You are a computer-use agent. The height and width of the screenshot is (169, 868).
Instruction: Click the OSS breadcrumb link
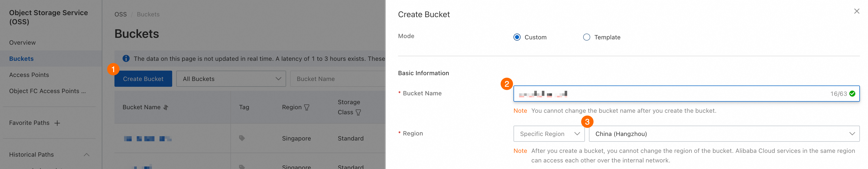pos(120,14)
